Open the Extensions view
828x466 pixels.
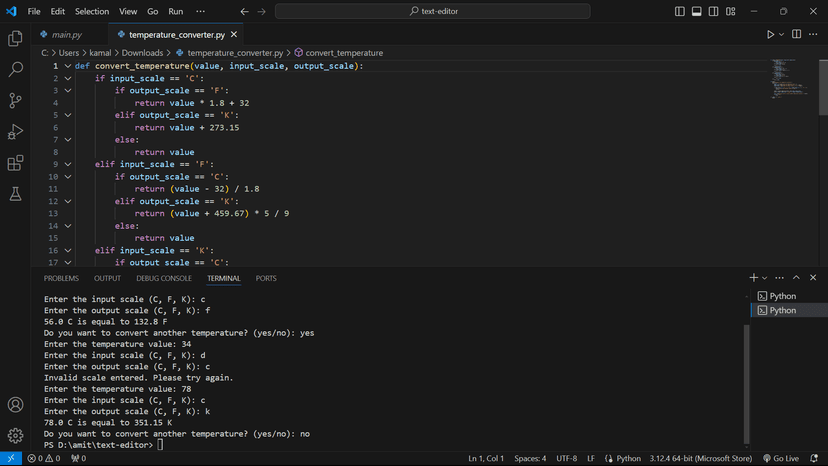[x=15, y=163]
